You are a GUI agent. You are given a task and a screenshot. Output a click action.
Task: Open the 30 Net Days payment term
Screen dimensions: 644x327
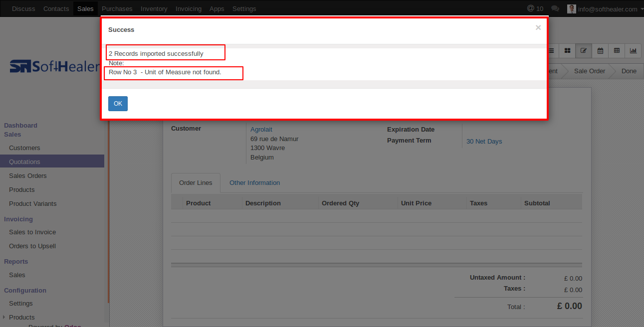[x=484, y=142]
